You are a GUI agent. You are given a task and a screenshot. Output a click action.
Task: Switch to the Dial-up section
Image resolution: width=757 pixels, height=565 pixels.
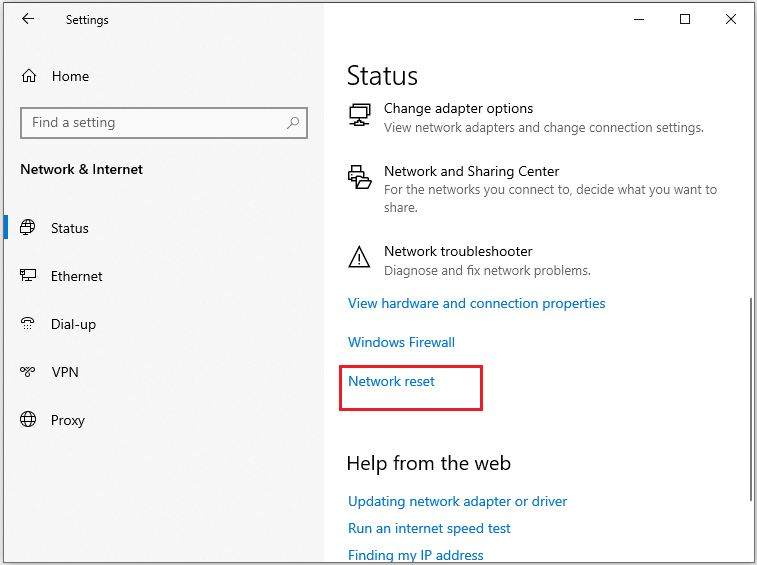(x=73, y=324)
